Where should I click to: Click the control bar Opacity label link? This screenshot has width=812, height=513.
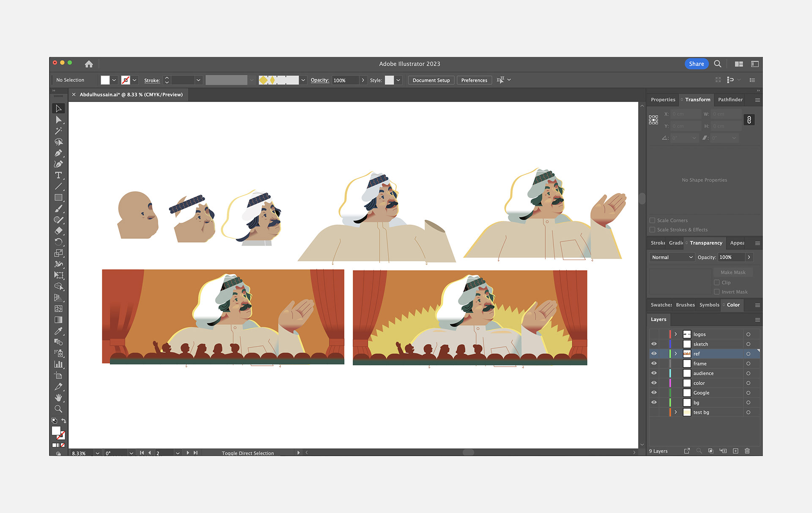click(320, 80)
